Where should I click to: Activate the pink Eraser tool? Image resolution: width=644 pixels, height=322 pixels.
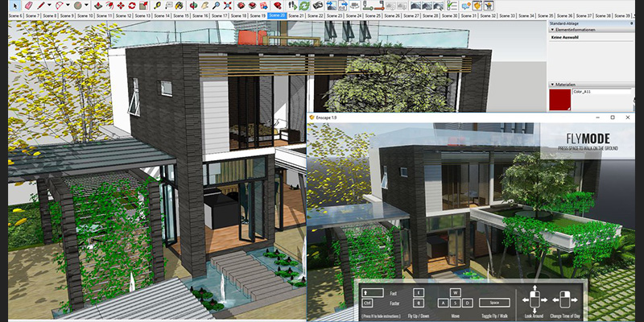28,6
